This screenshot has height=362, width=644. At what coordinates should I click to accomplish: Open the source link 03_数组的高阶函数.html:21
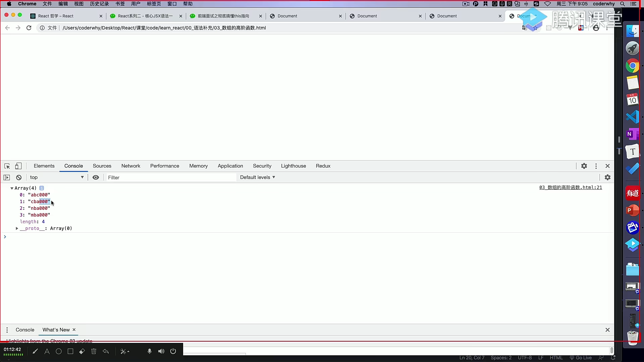pyautogui.click(x=571, y=187)
